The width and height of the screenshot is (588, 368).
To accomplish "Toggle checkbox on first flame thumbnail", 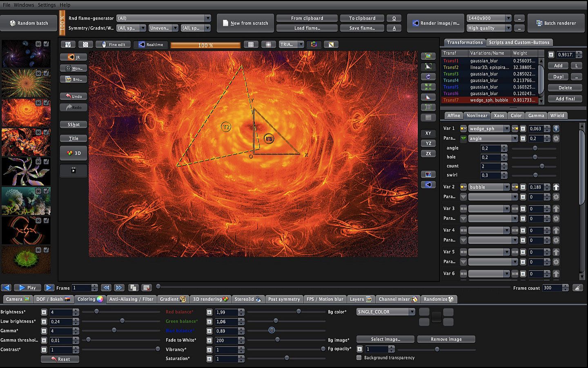I will coord(46,44).
